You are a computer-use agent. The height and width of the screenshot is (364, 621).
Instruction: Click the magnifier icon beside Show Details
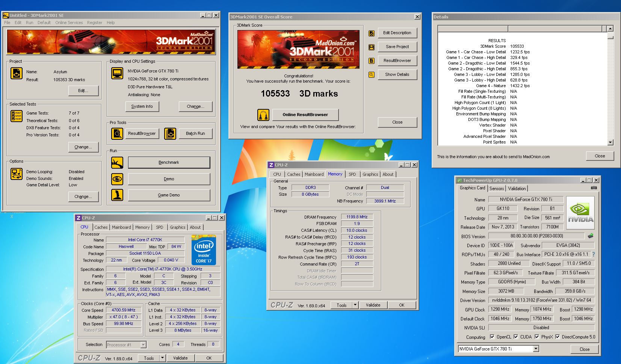(372, 75)
